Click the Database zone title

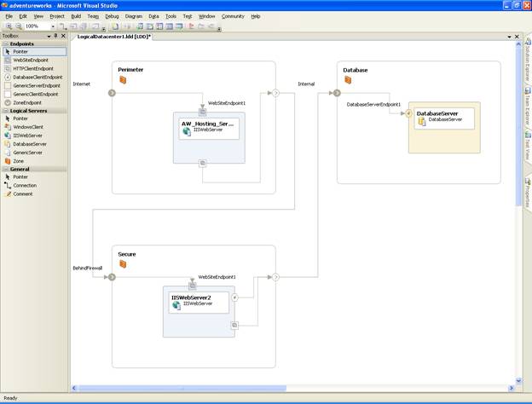point(356,70)
